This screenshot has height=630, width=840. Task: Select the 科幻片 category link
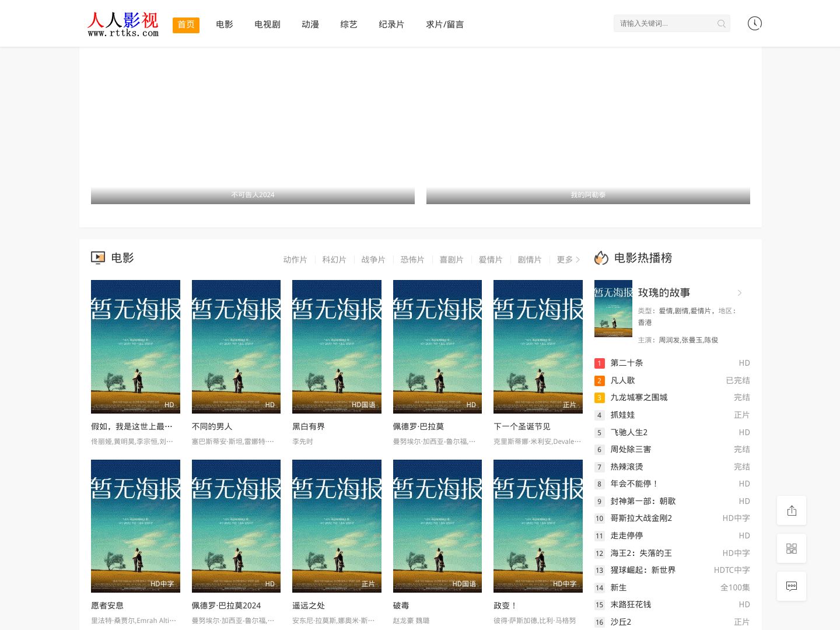[334, 260]
